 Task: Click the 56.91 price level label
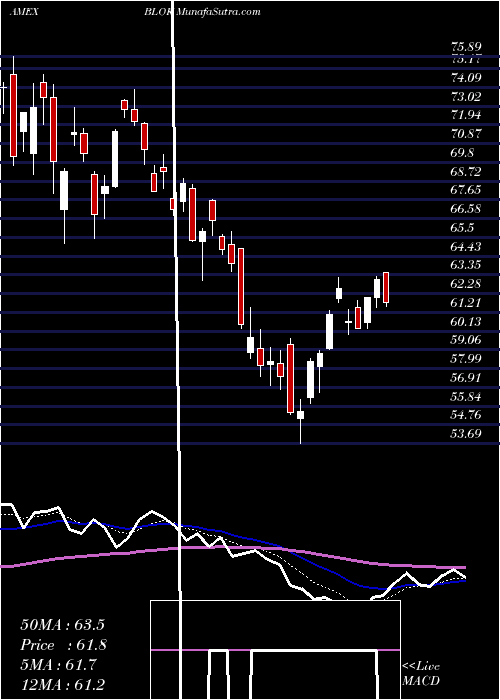click(x=465, y=378)
